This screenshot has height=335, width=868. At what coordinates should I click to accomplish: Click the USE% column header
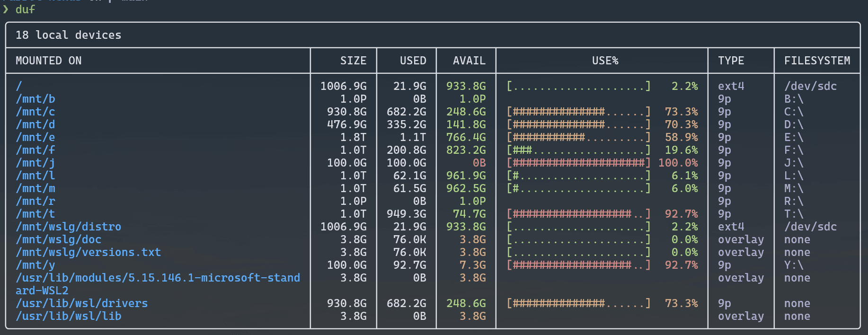(x=605, y=61)
